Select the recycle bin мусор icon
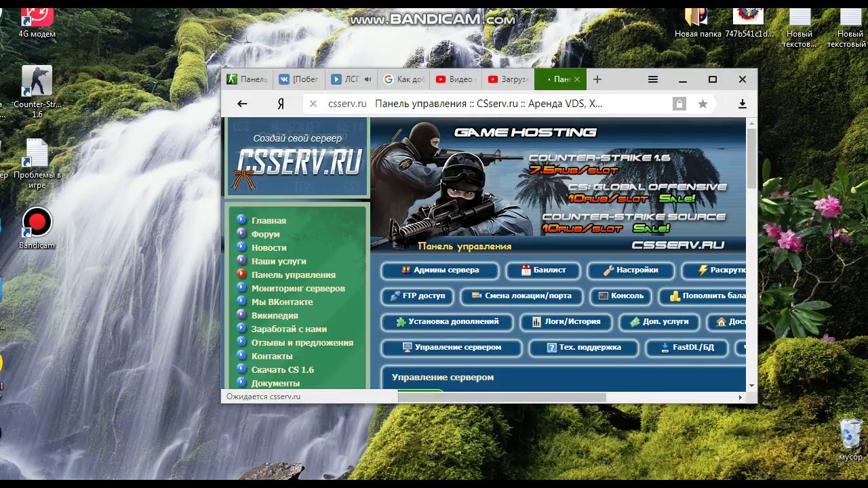868x488 pixels. click(x=850, y=441)
